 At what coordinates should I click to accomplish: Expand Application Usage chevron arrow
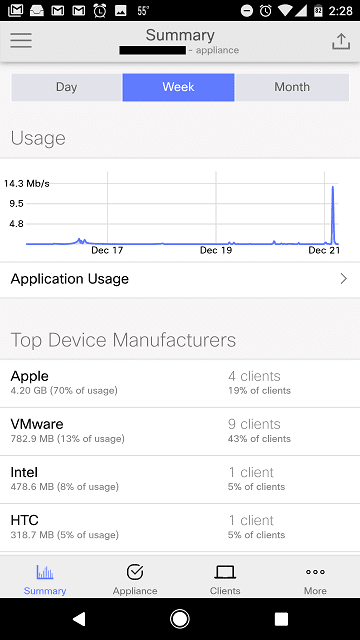tap(344, 279)
